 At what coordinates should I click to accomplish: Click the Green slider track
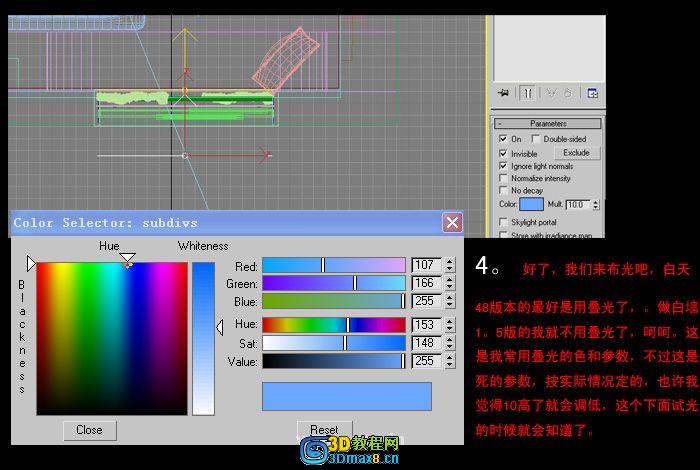(333, 283)
